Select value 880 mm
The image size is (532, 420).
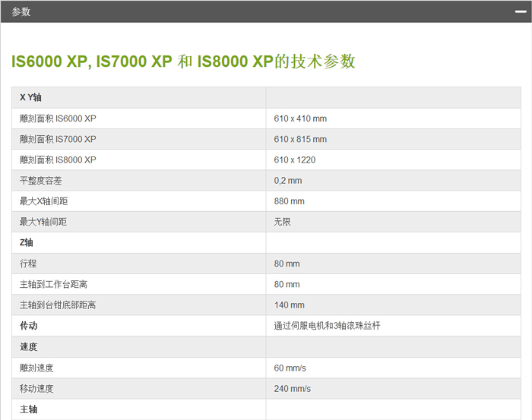click(x=289, y=201)
